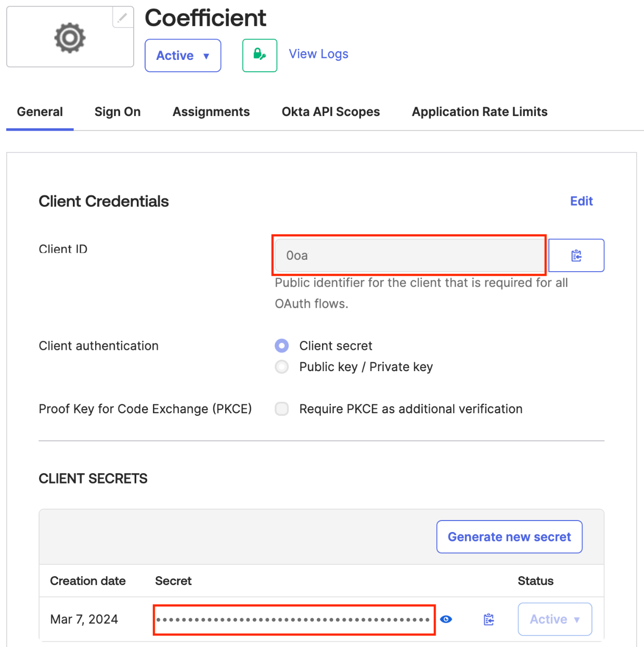The height and width of the screenshot is (647, 644).
Task: Click the Client ID field
Action: (x=410, y=256)
